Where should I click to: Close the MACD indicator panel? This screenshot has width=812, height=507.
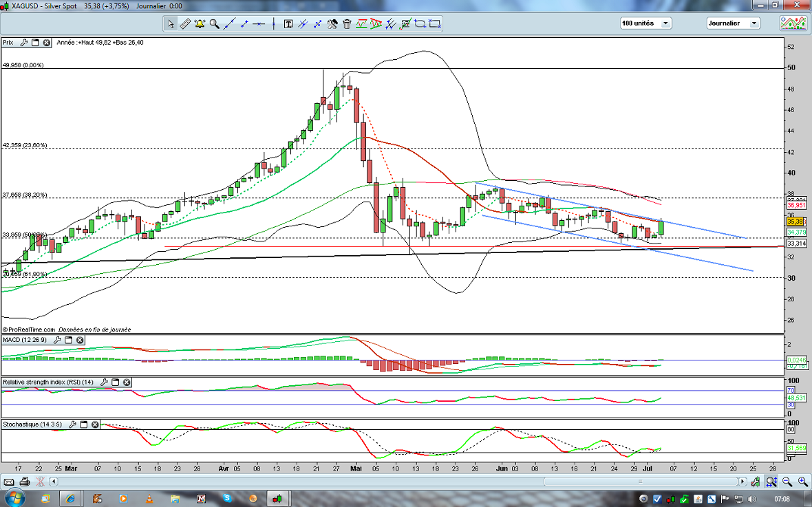tap(80, 340)
